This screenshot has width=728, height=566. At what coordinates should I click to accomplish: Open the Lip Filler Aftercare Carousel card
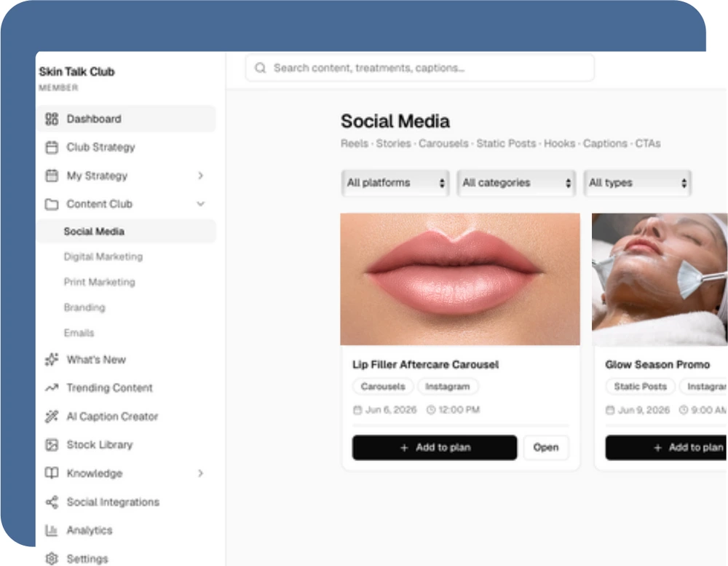(x=546, y=447)
